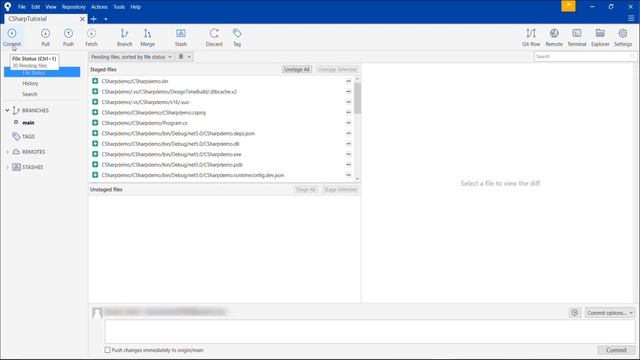Select TAGS in the sidebar
640x360 pixels.
pos(28,136)
